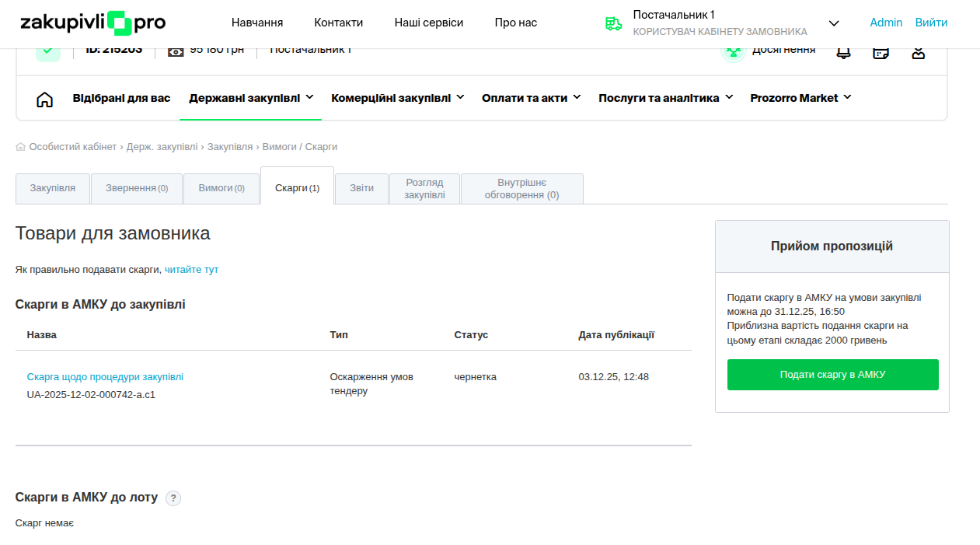Open the Вимоги tab

pyautogui.click(x=221, y=188)
